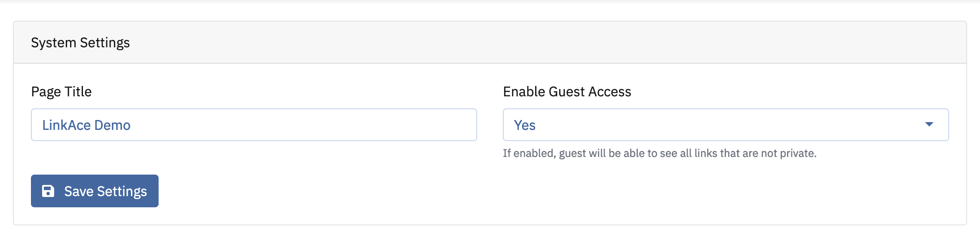Click the word 'Demo' in title field
This screenshot has height=246, width=980.
tap(112, 125)
